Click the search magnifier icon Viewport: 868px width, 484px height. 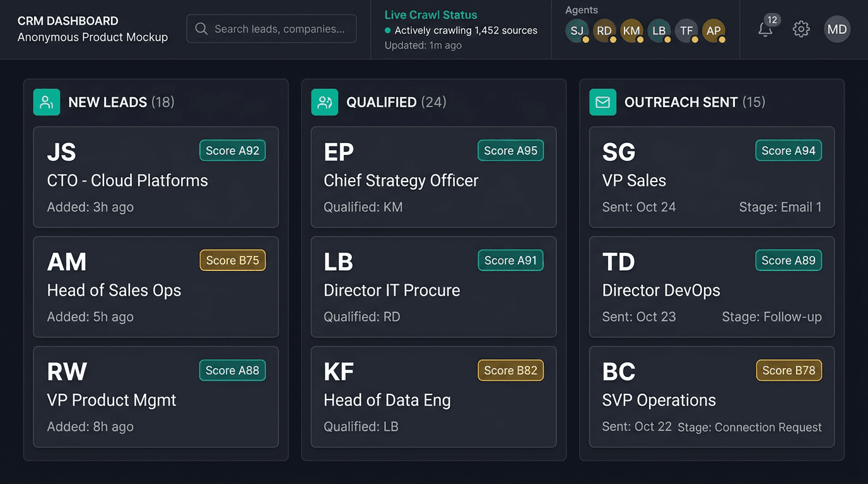point(201,28)
